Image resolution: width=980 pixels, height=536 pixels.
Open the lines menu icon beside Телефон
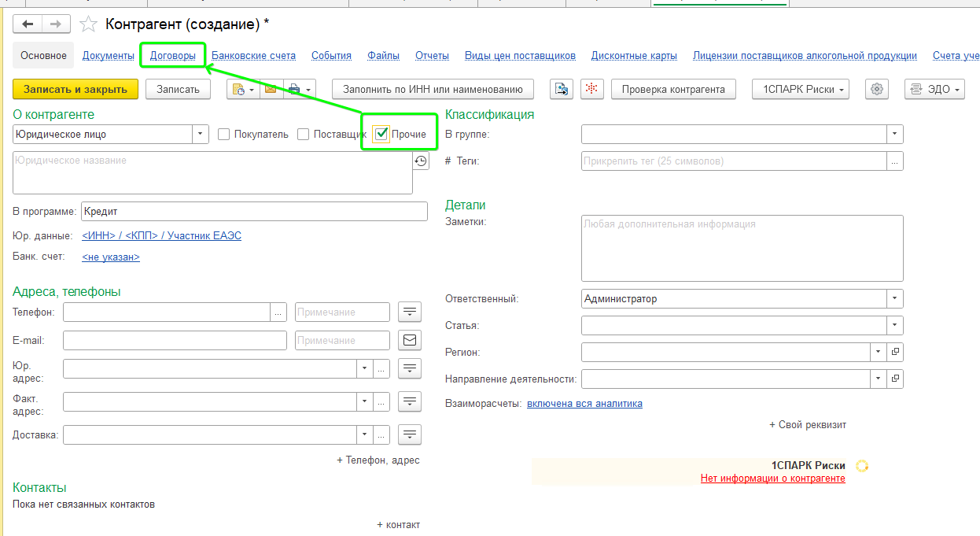point(410,312)
